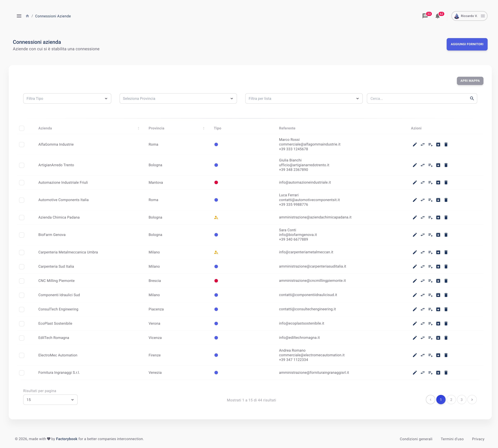The image size is (498, 448).
Task: Select the ConsulTech Engineering row checkbox
Action: tap(22, 309)
